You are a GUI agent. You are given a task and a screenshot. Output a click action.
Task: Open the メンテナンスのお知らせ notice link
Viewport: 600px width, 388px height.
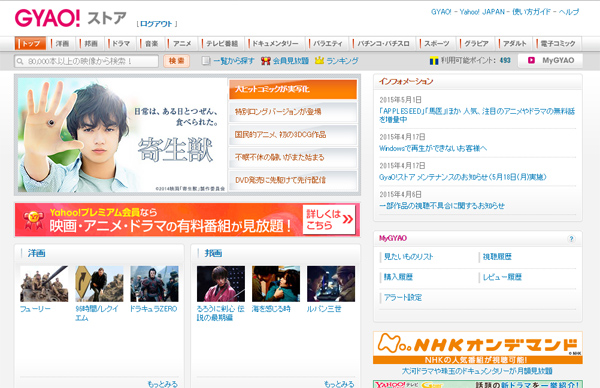(462, 177)
